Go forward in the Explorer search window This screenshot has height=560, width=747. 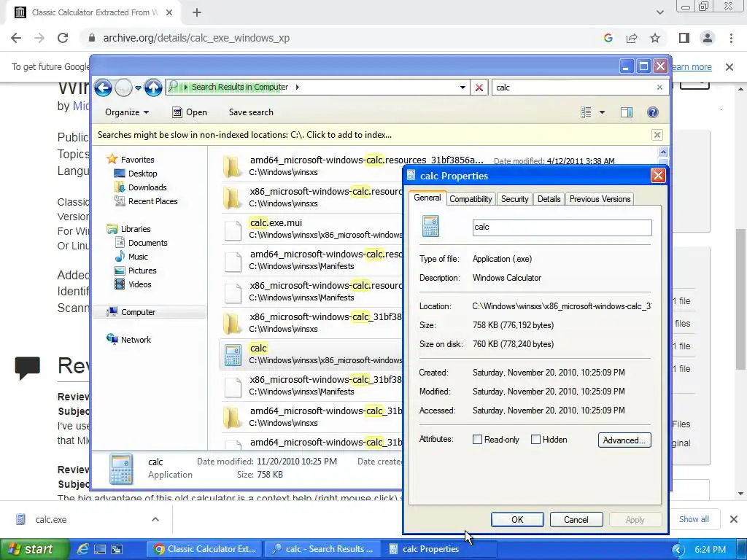coord(123,87)
